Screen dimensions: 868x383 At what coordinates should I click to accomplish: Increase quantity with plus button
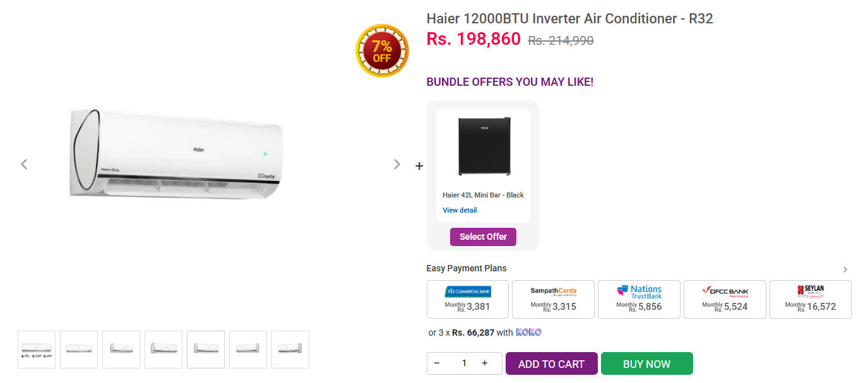[x=485, y=363]
